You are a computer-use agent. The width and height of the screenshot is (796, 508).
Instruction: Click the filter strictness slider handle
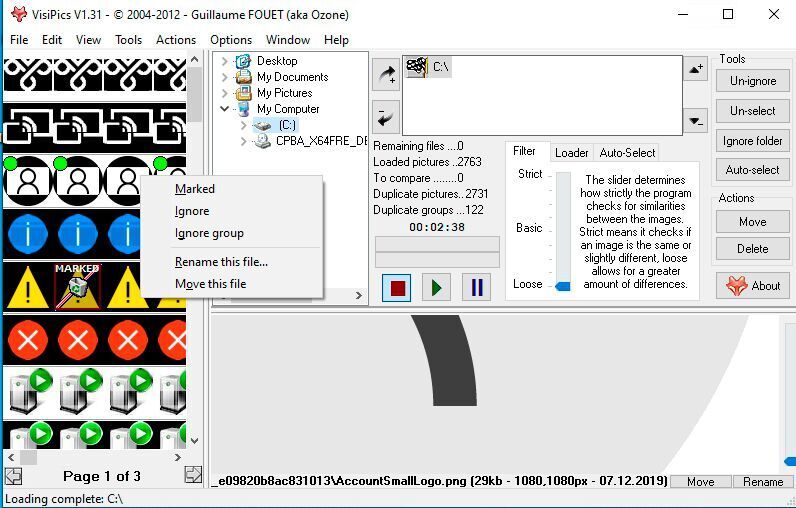pyautogui.click(x=563, y=286)
